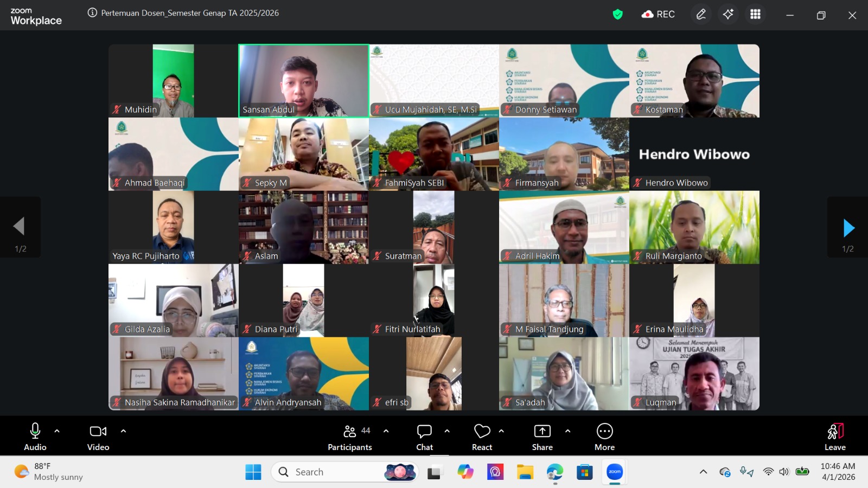Screen dimensions: 868x488
Task: Expand video options arrow next to Video
Action: (123, 431)
